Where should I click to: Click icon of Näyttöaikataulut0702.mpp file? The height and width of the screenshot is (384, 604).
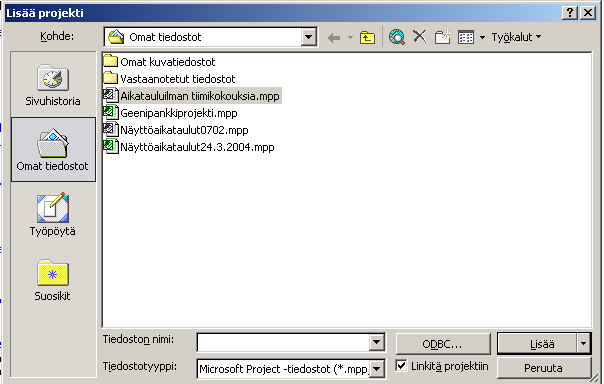111,129
